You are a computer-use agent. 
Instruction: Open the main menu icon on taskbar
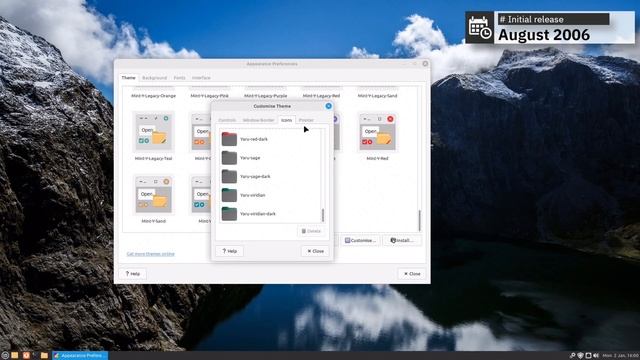click(5, 356)
